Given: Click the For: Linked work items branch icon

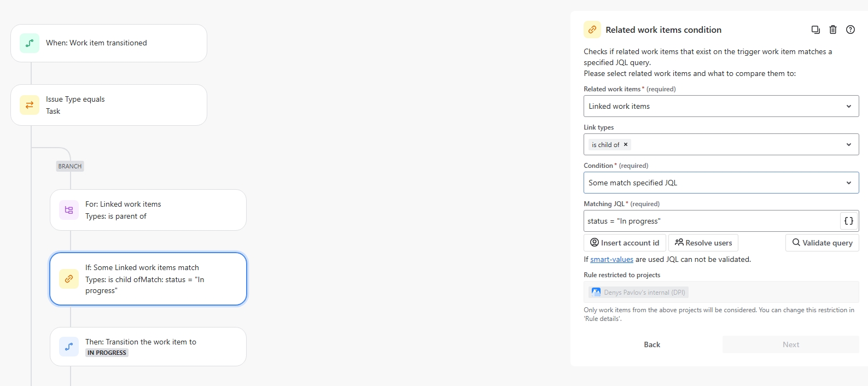Looking at the screenshot, I should [69, 210].
